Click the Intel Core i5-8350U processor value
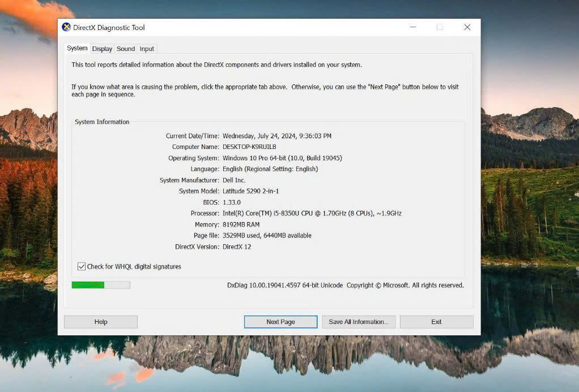 [312, 214]
